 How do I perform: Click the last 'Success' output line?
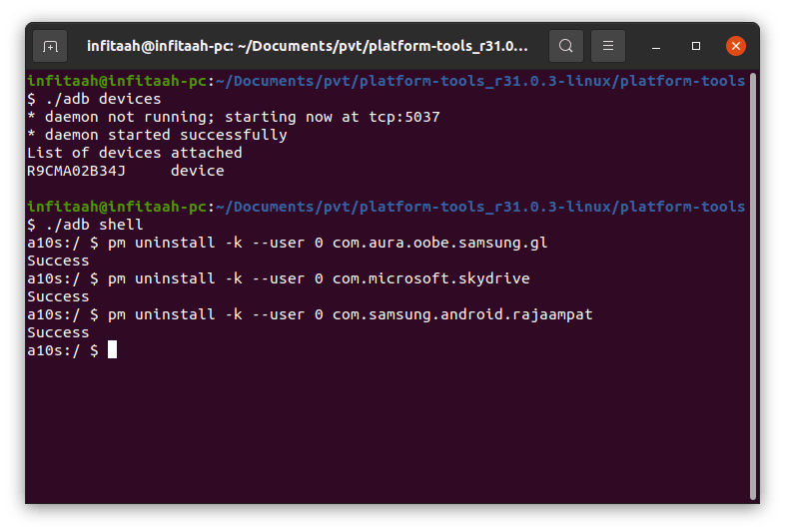pos(58,332)
